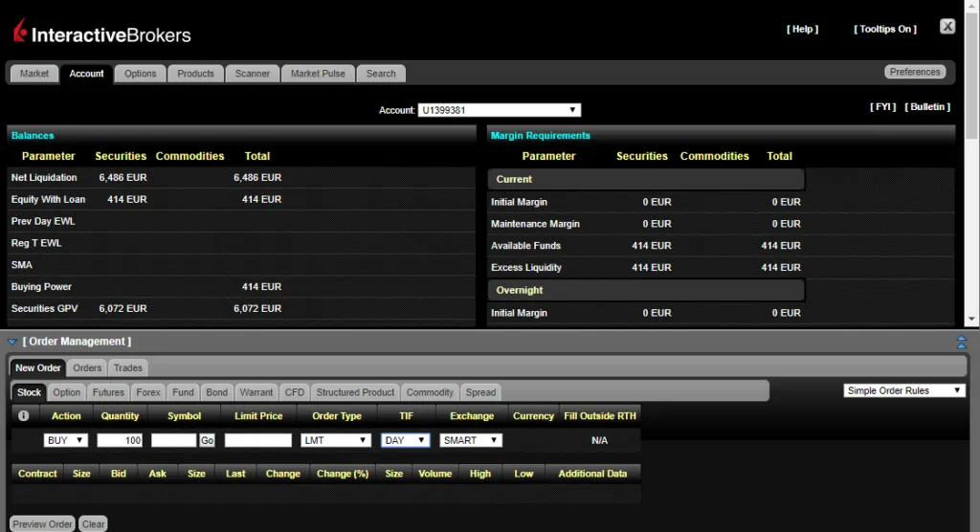Select the Warrant instrument tab
This screenshot has width=980, height=532.
[256, 392]
